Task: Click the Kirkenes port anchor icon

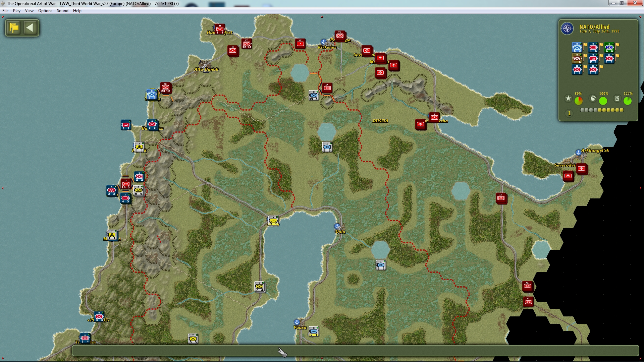Action: (323, 42)
